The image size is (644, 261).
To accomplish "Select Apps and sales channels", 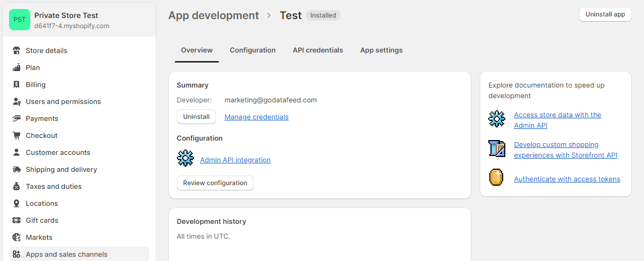I will pos(79,254).
